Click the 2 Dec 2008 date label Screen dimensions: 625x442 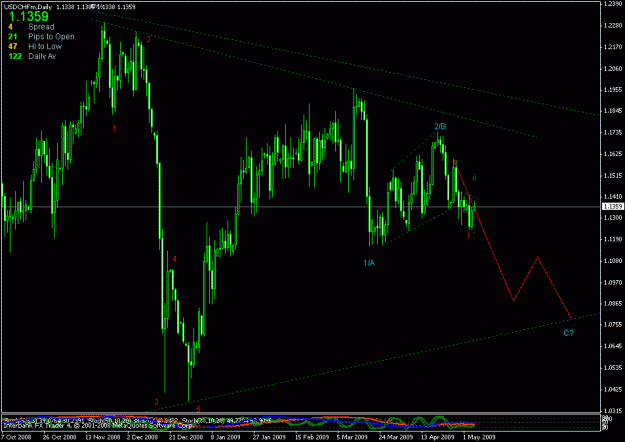(143, 437)
